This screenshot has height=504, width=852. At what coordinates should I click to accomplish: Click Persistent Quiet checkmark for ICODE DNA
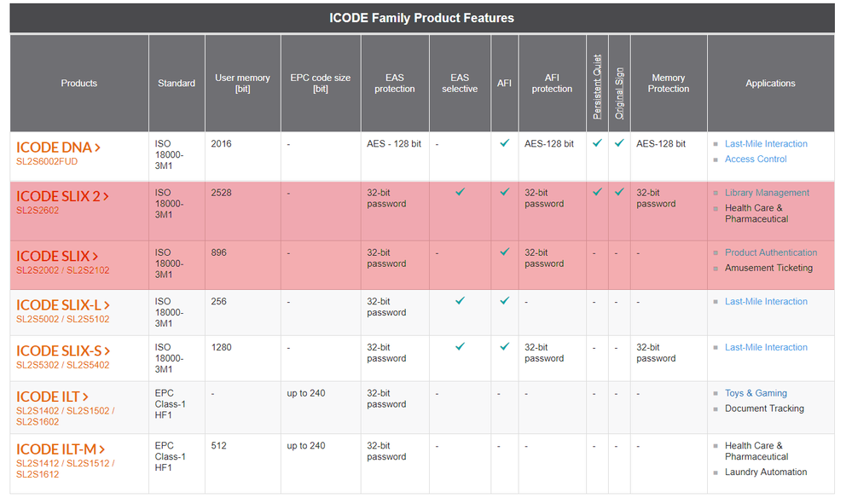597,142
